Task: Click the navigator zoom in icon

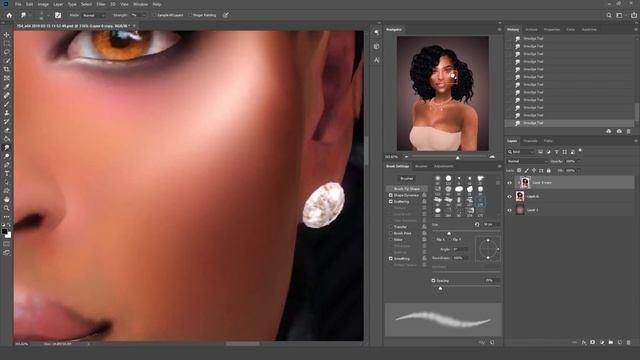Action: click(492, 157)
